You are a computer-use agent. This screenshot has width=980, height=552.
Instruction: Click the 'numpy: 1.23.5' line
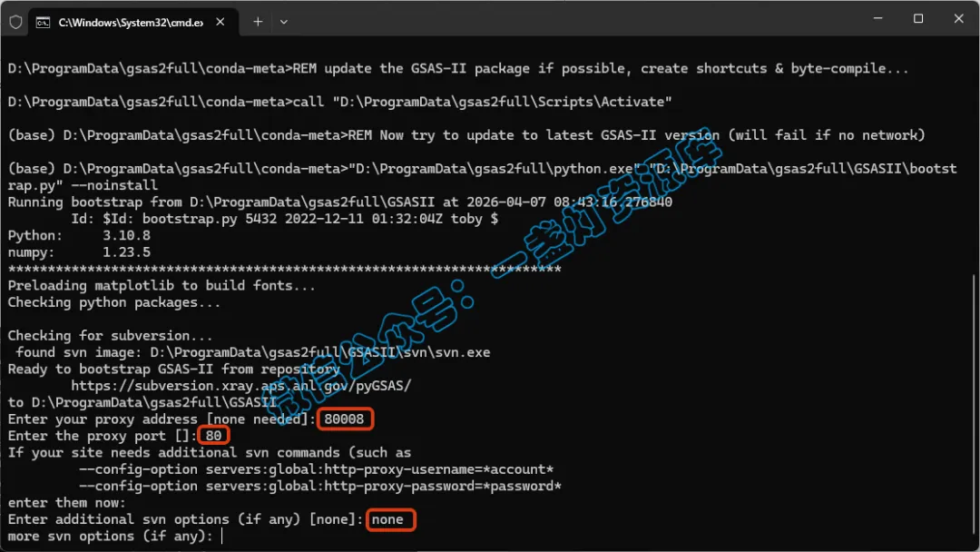[79, 252]
